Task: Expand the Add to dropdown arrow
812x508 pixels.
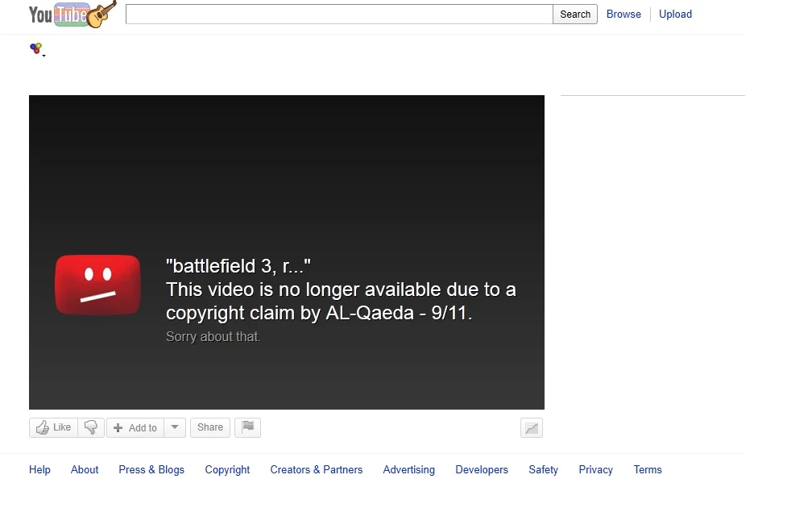Action: [175, 427]
